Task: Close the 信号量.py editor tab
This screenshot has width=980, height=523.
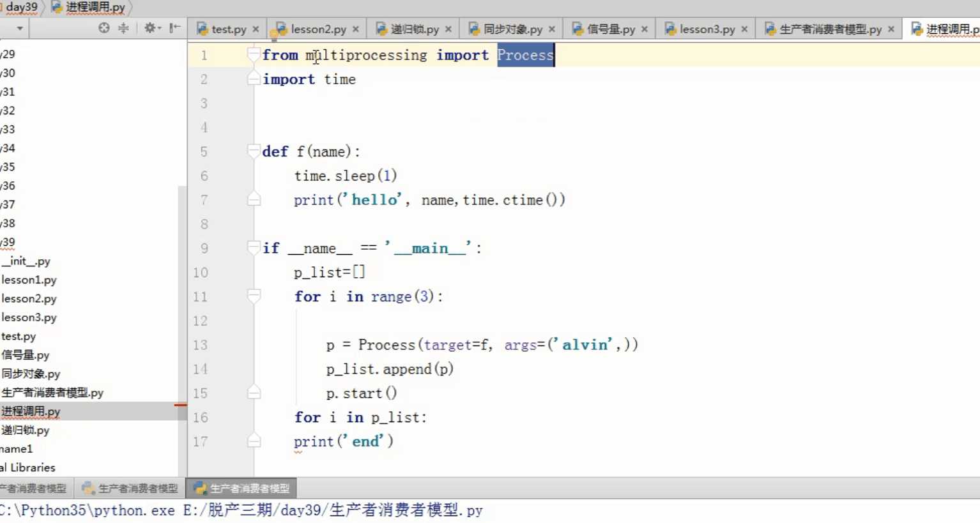Action: tap(645, 29)
